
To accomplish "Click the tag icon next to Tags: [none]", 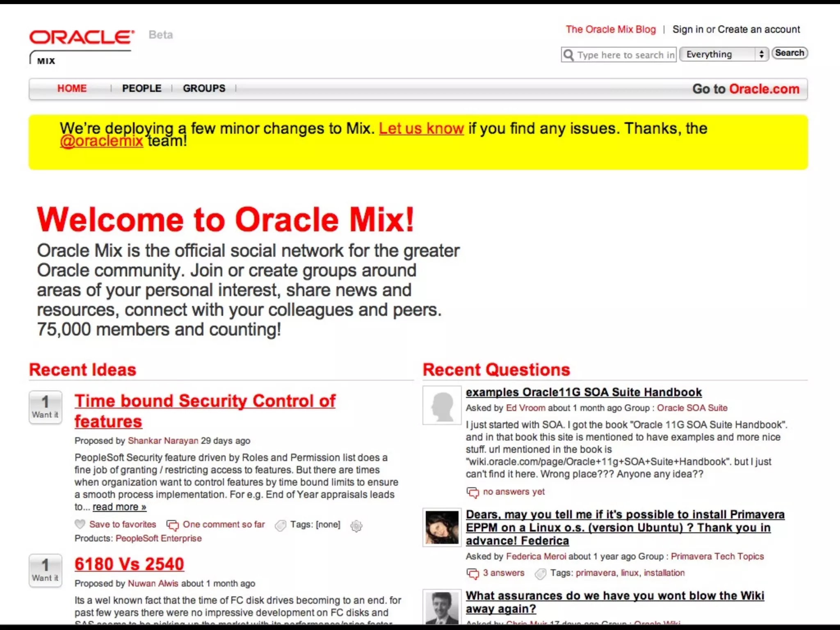I will click(x=281, y=525).
